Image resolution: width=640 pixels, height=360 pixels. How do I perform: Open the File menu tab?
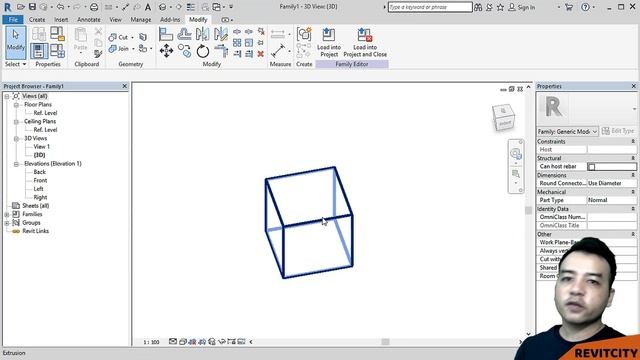coord(13,20)
